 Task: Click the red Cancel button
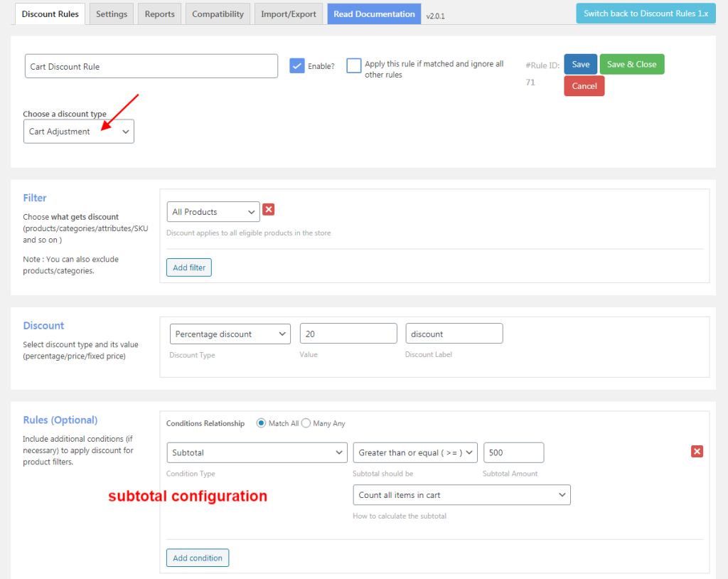[584, 86]
